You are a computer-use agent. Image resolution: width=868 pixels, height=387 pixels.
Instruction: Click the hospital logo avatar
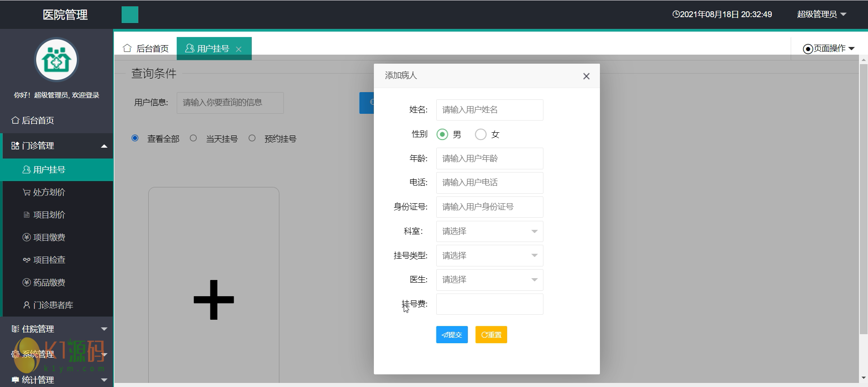pyautogui.click(x=57, y=60)
